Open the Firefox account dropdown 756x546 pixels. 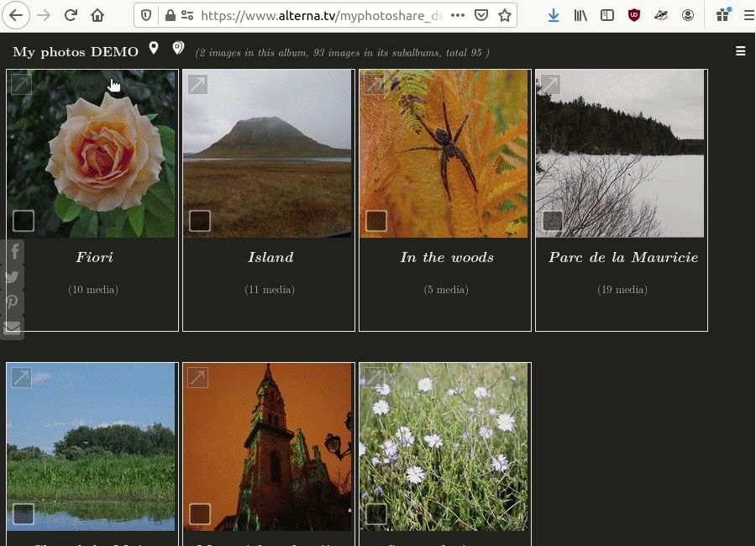coord(689,15)
